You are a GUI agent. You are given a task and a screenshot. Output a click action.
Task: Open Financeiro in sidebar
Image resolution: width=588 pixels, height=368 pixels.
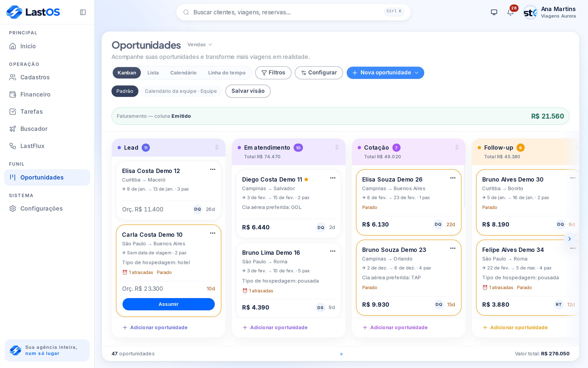coord(47,94)
